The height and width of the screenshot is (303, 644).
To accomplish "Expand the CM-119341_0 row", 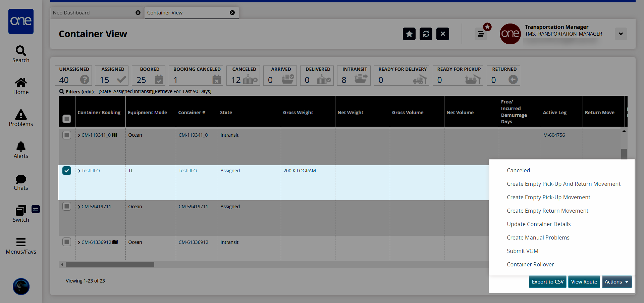I will [x=79, y=135].
